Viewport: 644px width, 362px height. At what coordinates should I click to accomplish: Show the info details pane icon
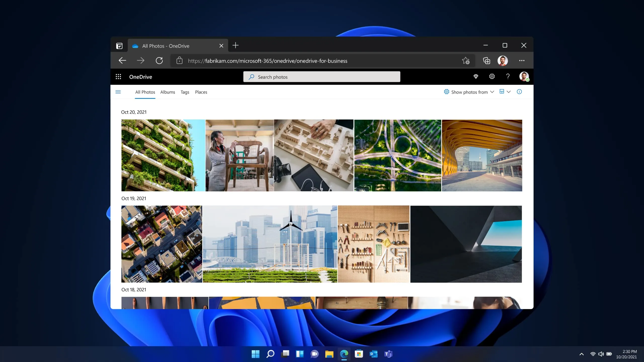coord(519,92)
